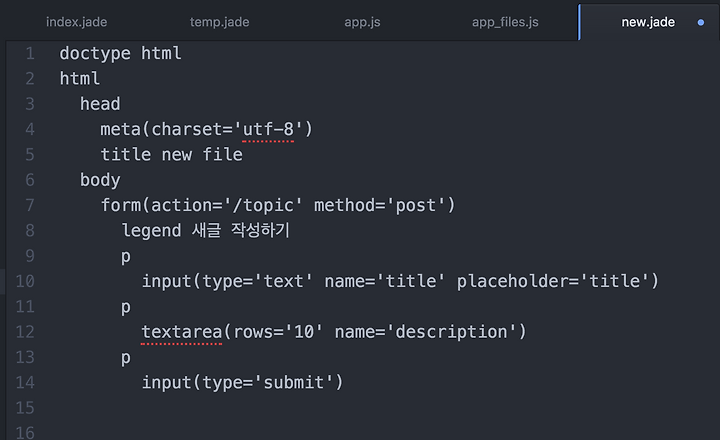Viewport: 720px width, 440px height.
Task: Click the rows='10' attribute
Action: 278,332
